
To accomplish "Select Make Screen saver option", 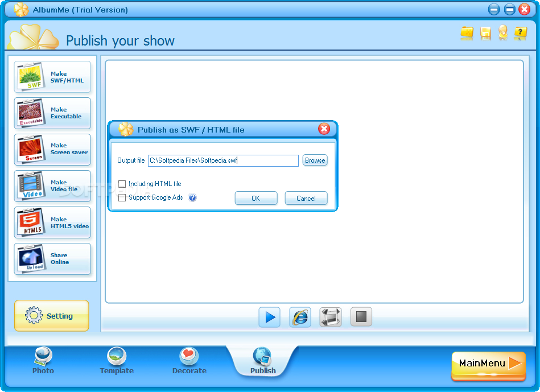I will tap(52, 150).
